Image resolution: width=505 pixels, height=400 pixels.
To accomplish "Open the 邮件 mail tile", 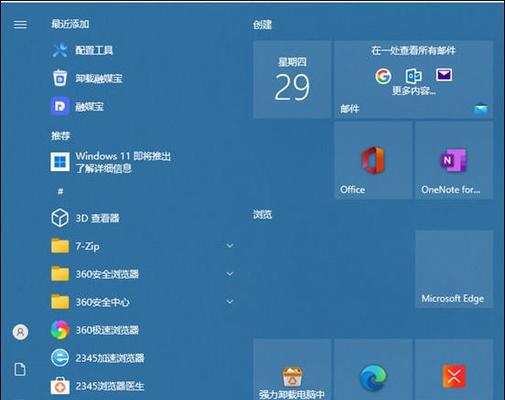I will pos(414,79).
